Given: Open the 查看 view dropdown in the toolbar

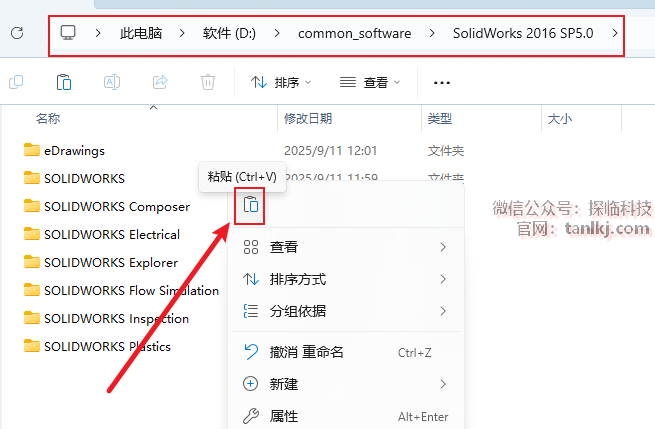Looking at the screenshot, I should pos(370,82).
